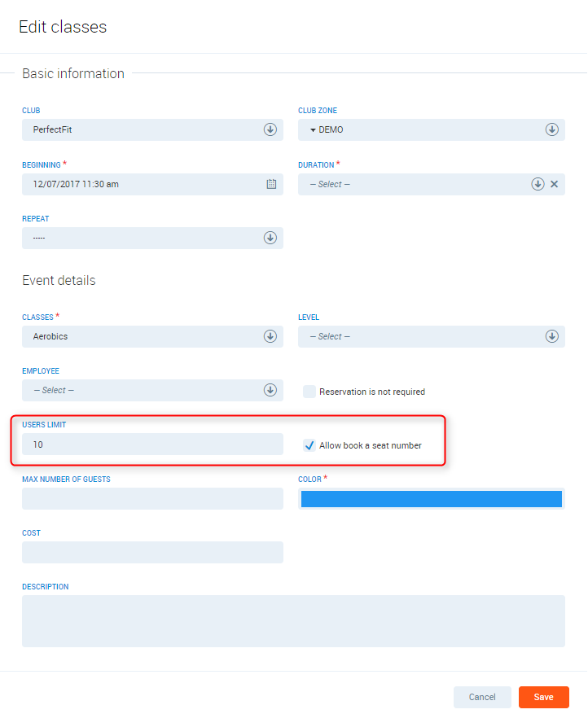Expand the PerfectFit club dropdown
588x727 pixels.
[x=147, y=129]
